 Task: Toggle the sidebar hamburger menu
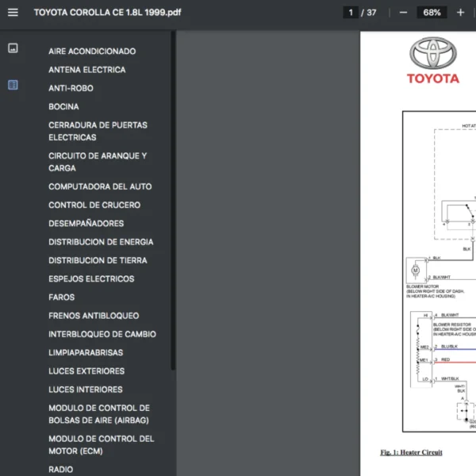point(13,13)
